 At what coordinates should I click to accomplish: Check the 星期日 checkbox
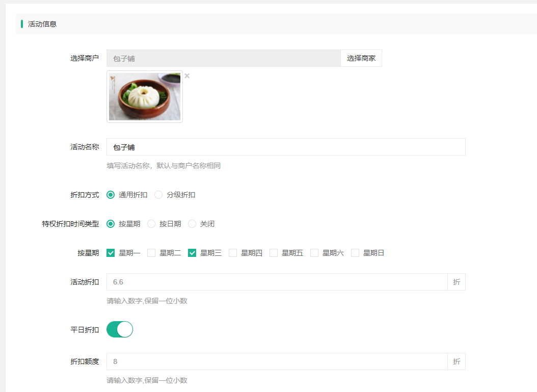[355, 253]
